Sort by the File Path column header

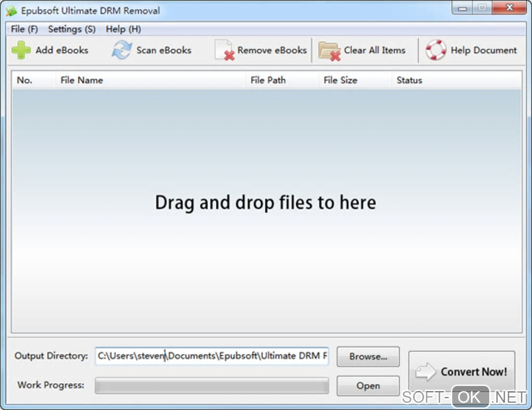pos(282,80)
